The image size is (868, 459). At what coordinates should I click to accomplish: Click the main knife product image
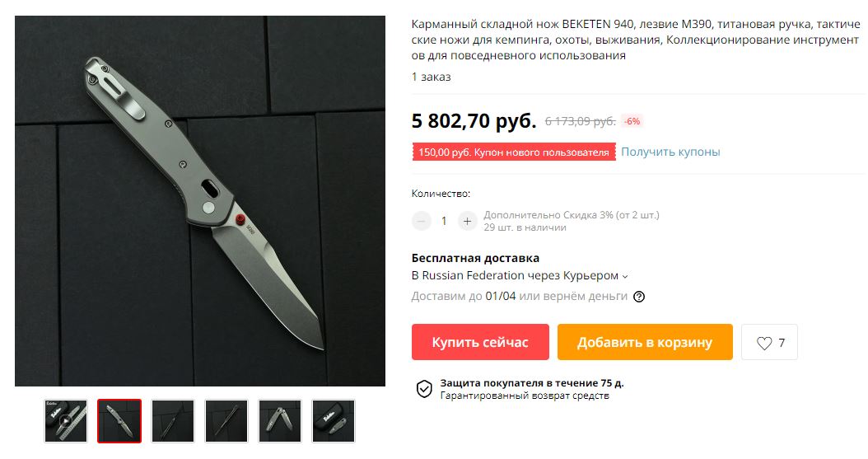200,201
